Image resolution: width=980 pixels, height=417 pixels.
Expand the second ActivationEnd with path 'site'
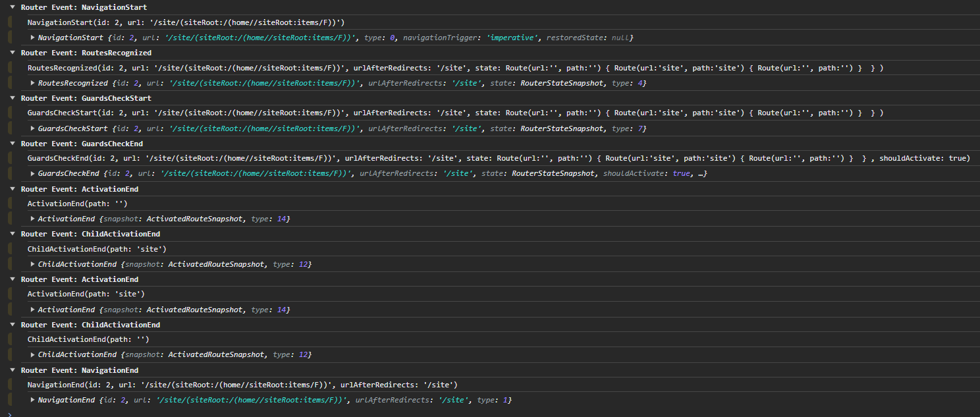click(32, 309)
